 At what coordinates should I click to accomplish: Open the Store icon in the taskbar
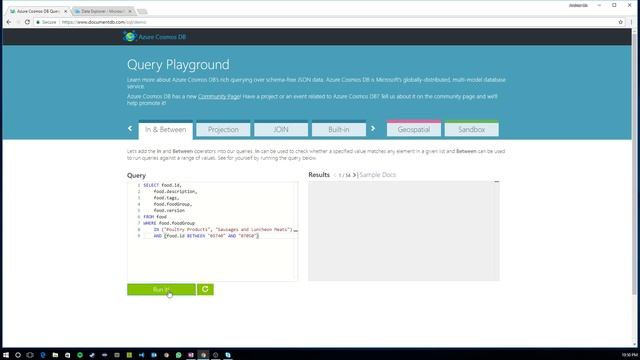tap(67, 355)
